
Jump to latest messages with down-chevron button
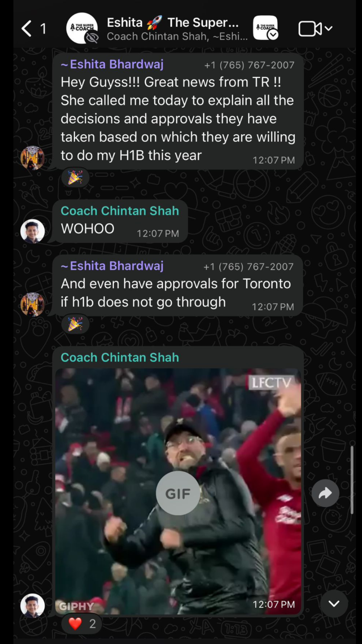pos(334,603)
